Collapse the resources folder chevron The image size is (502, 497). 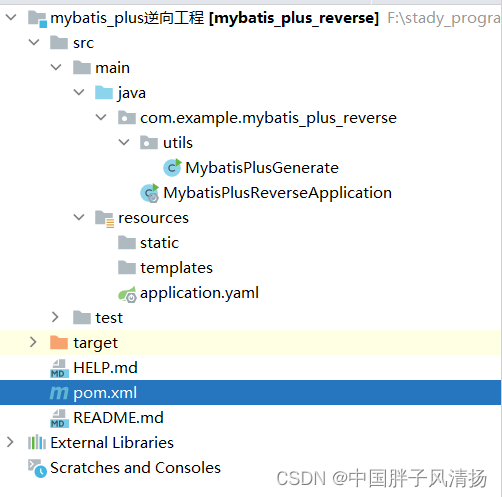click(x=79, y=218)
